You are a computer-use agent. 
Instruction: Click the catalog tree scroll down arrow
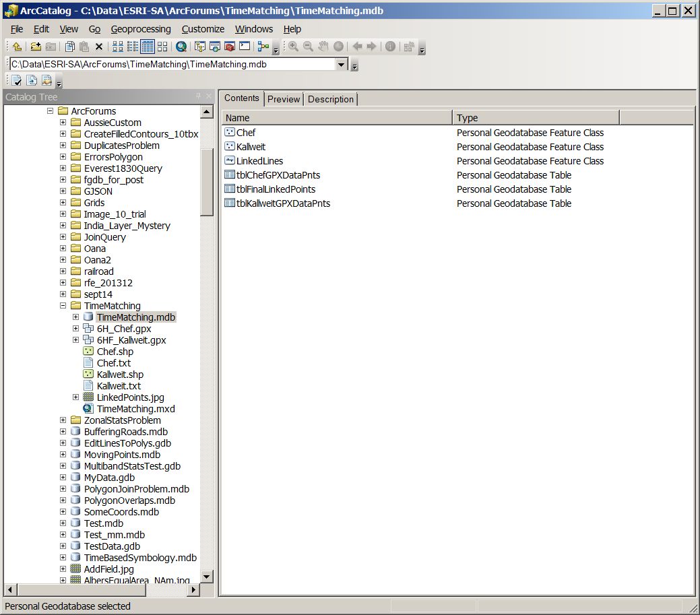pos(207,577)
